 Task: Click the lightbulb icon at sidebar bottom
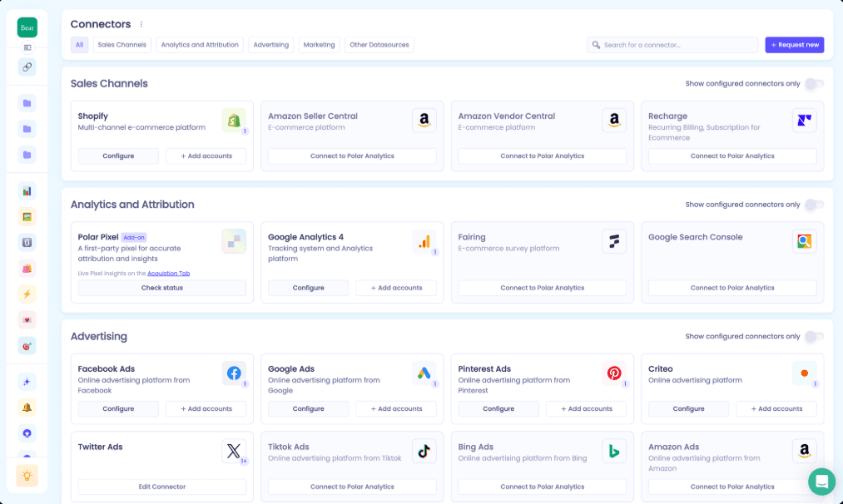27,476
